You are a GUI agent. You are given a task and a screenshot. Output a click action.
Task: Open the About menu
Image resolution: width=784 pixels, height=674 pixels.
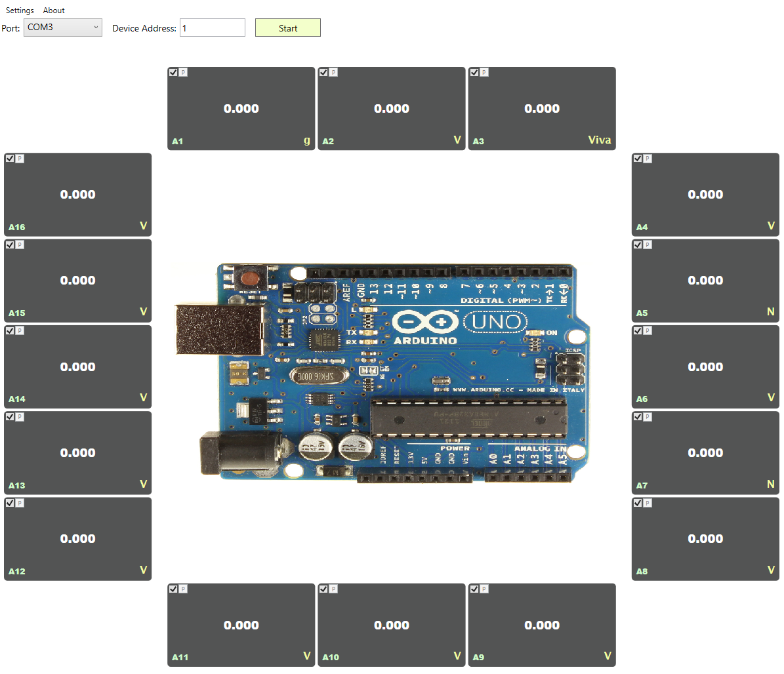point(54,10)
